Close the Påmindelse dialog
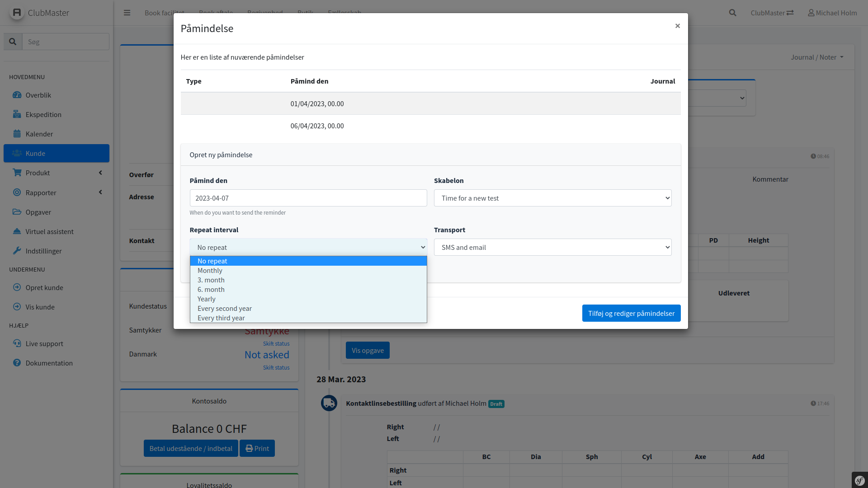868x488 pixels. click(x=677, y=26)
